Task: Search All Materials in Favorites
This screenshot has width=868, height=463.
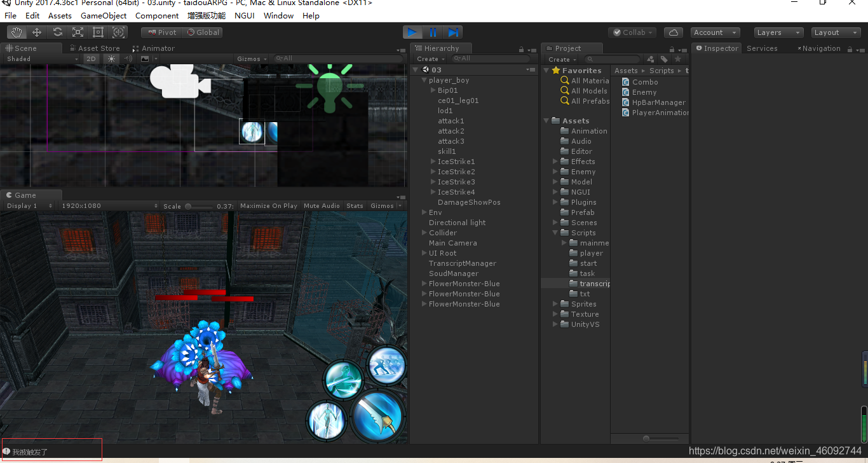Action: 584,81
